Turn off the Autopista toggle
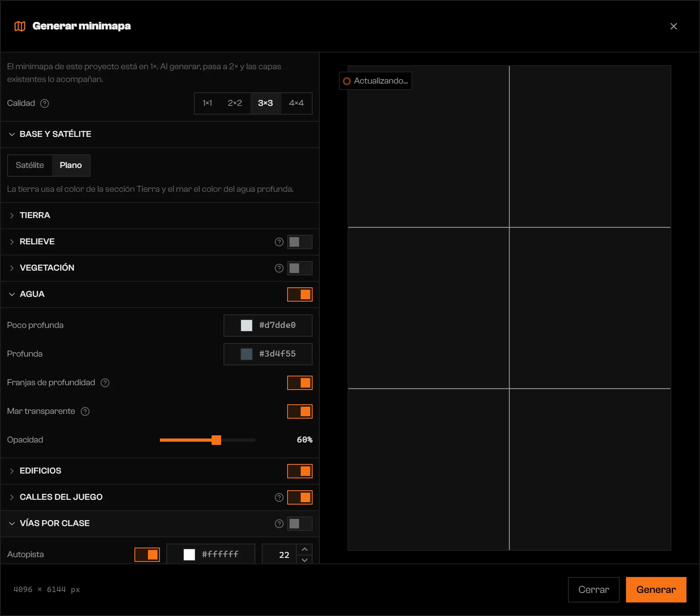 pos(147,555)
